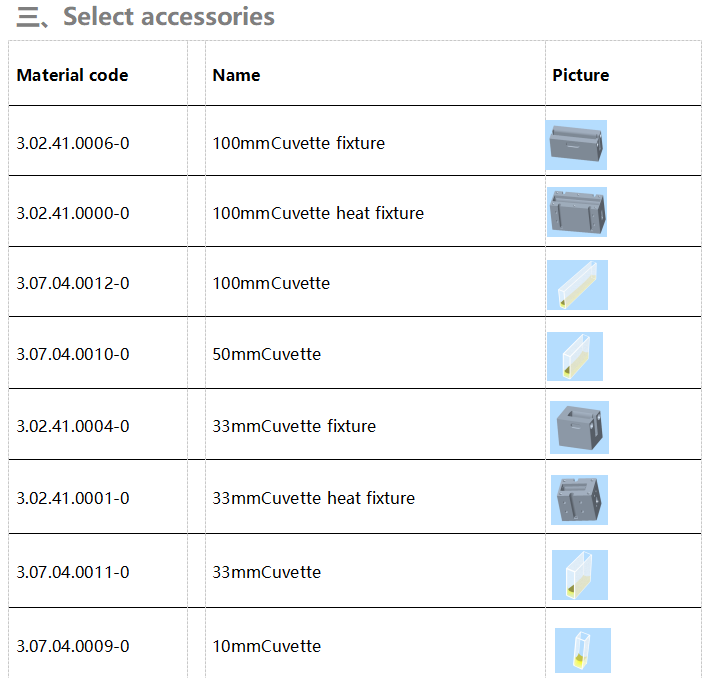
Task: Click the 33mmCuvette heat fixture image
Action: pos(579,500)
